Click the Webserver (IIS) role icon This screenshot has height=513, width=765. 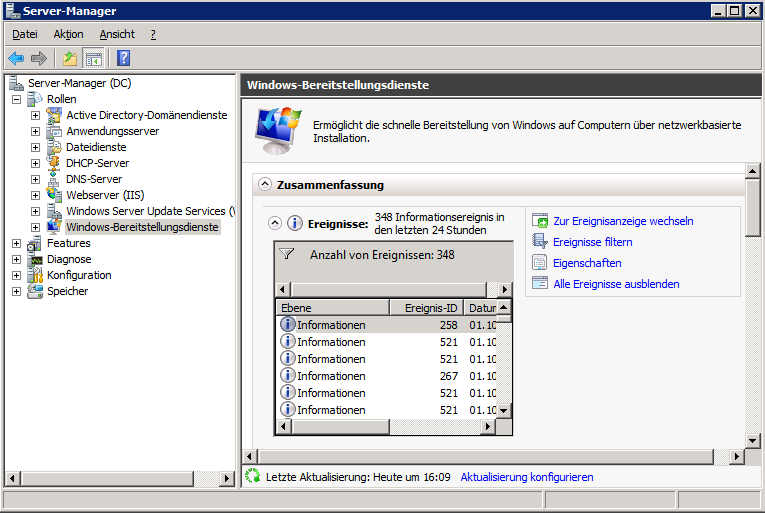[54, 195]
